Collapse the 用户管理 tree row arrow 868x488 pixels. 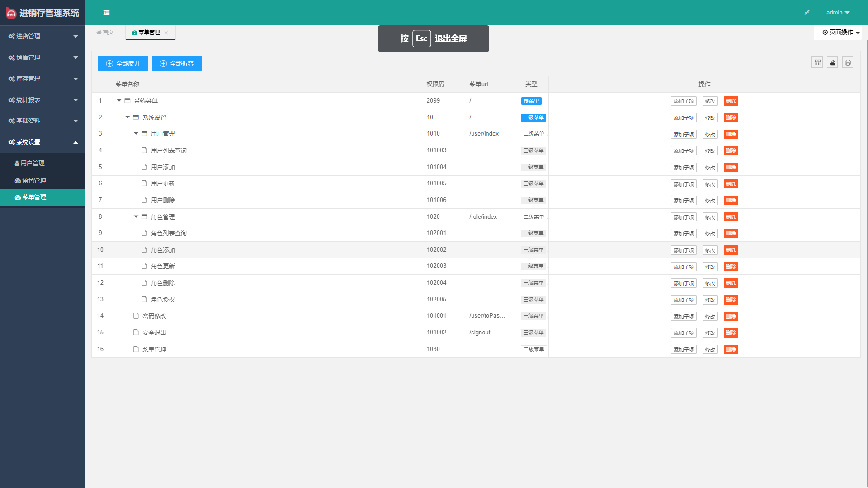point(136,134)
